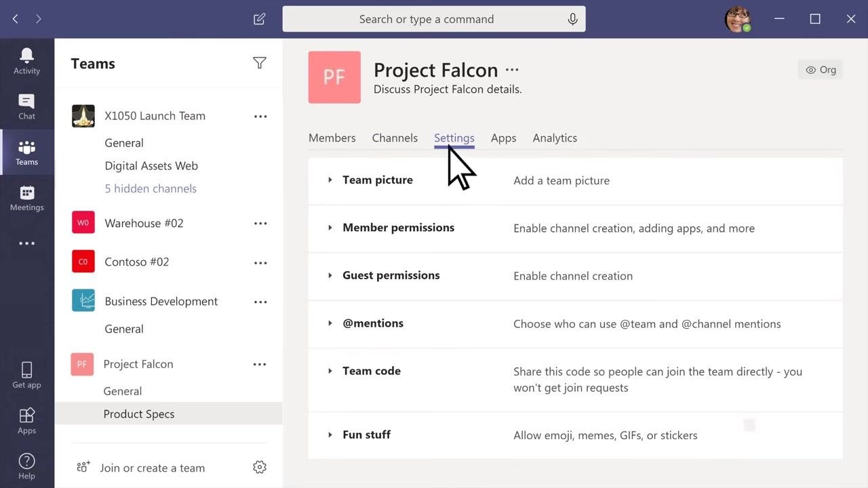Switch to the Channels tab

[x=395, y=138]
